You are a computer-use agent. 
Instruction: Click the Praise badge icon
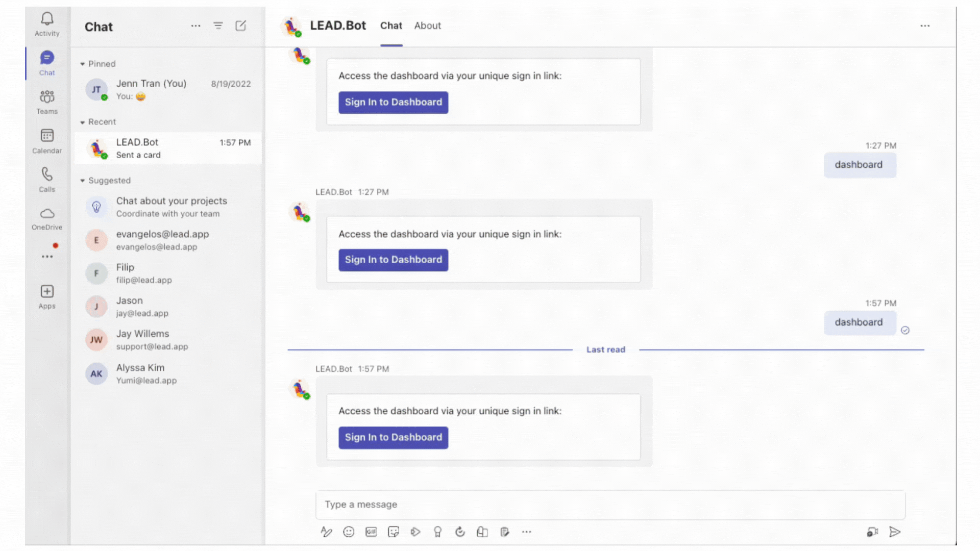[x=437, y=532]
